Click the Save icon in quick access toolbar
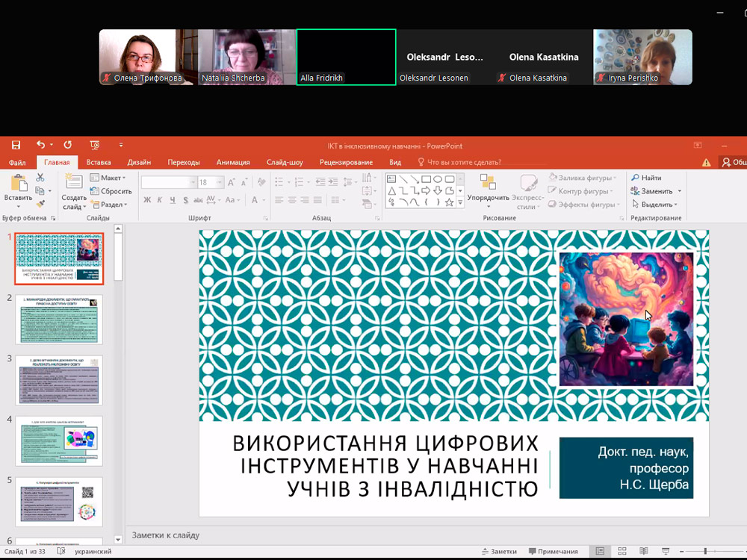This screenshot has height=560, width=747. 17,145
